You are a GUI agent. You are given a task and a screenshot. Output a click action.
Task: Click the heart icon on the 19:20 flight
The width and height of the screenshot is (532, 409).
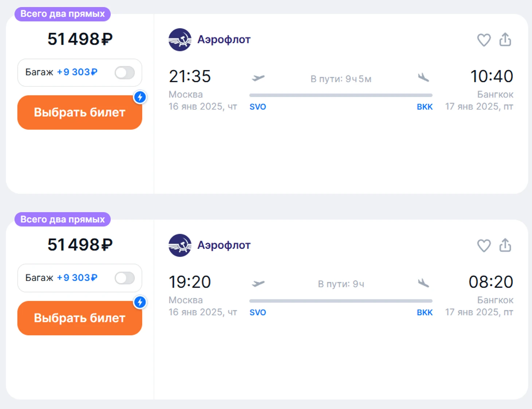coord(484,246)
